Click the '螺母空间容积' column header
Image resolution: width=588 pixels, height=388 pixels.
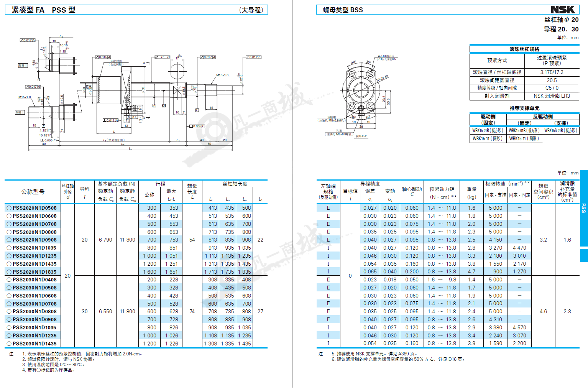pos(544,191)
